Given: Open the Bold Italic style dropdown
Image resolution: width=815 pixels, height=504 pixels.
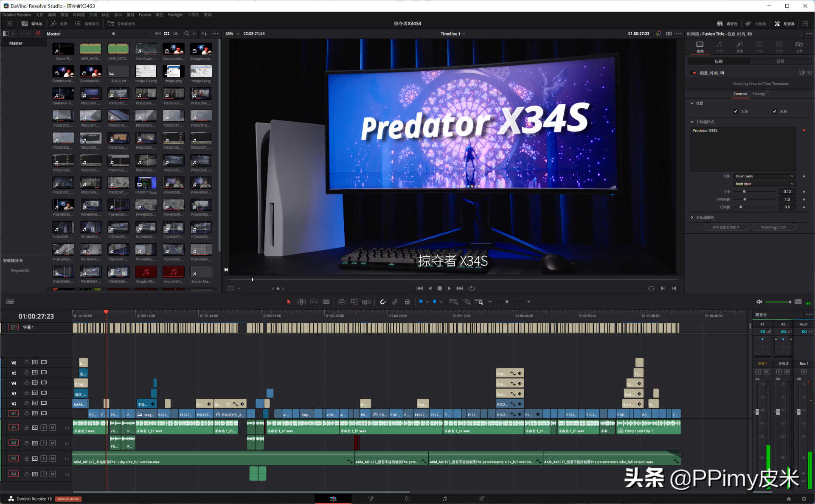Looking at the screenshot, I should point(764,184).
